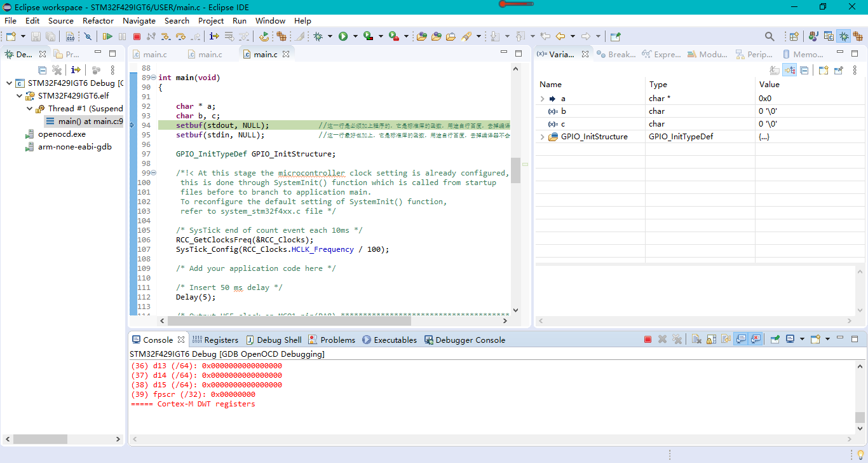Viewport: 868px width, 463px height.
Task: Open the Breakpoints view tab
Action: point(616,55)
